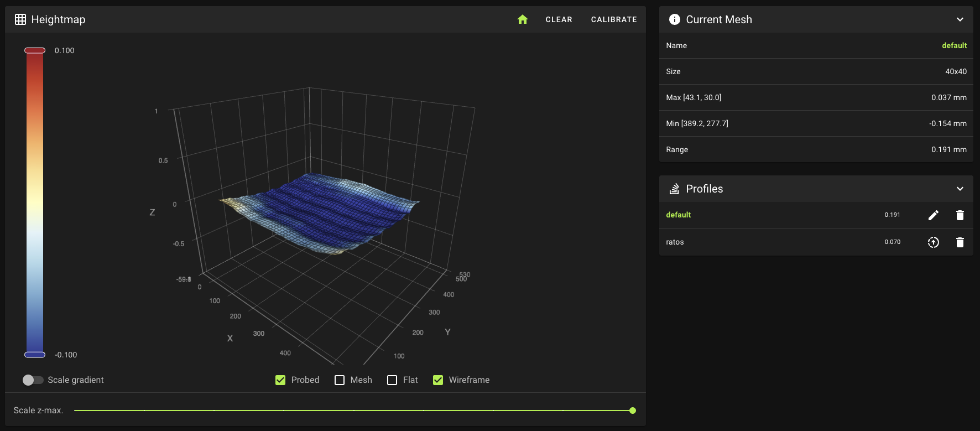Select the ratos profile name
The height and width of the screenshot is (431, 980).
(675, 242)
